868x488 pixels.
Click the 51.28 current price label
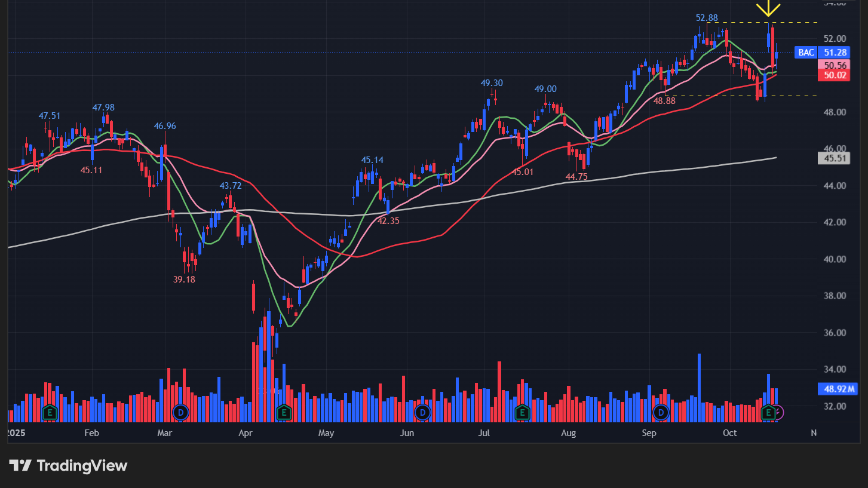click(835, 53)
